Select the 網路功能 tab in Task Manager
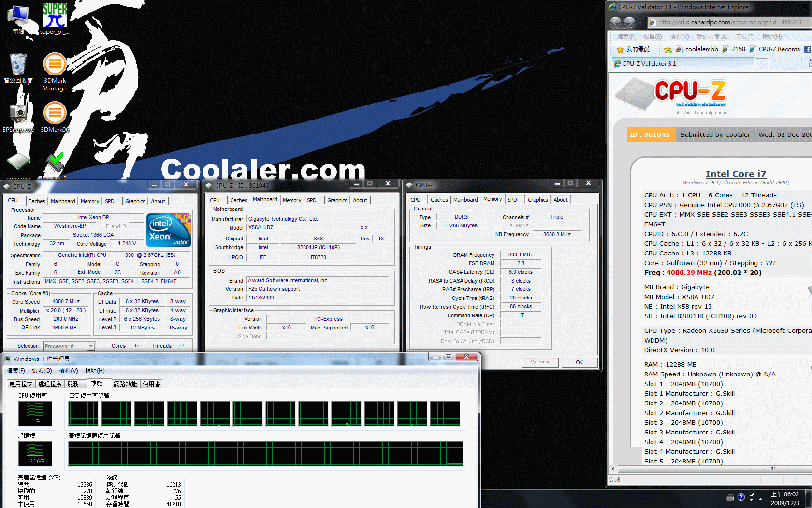Screen dimensions: 812x508 click(x=125, y=384)
